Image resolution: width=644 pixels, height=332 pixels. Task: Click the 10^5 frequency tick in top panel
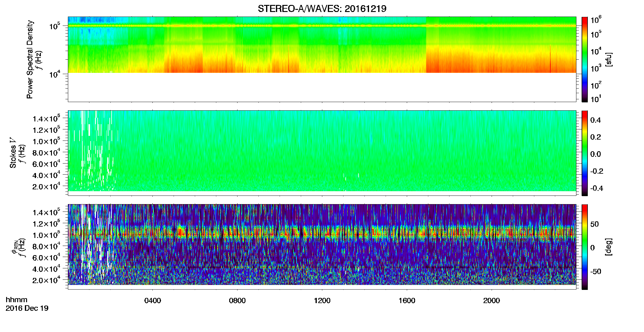(55, 26)
